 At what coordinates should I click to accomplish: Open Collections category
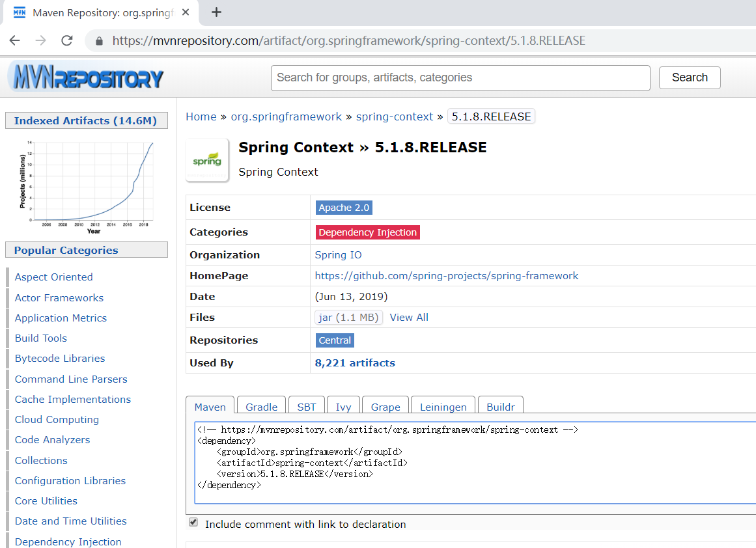click(42, 461)
